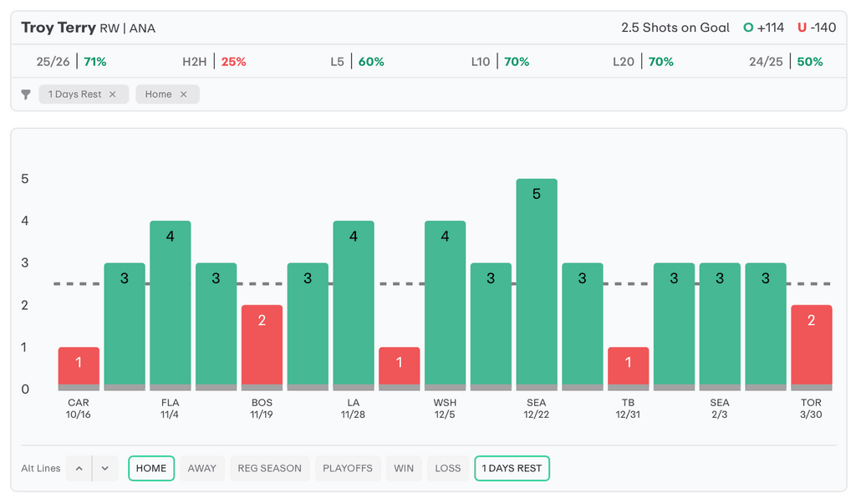
Task: Toggle the REG SEASON filter
Action: point(269,468)
